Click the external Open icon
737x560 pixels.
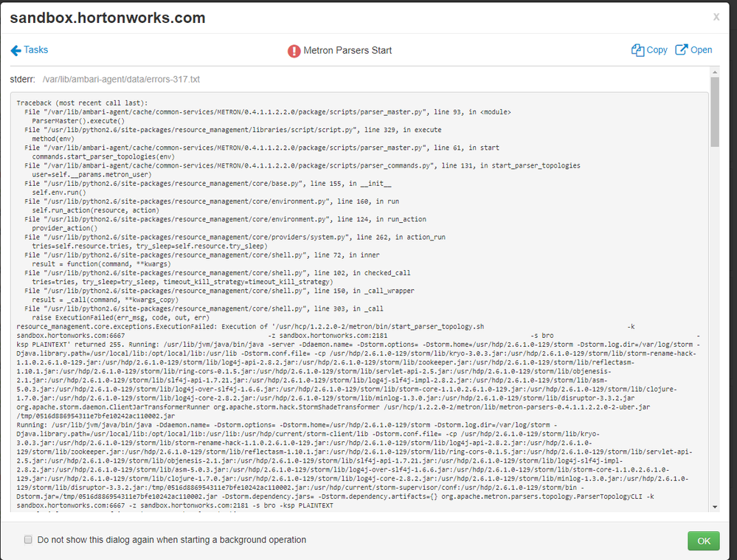680,49
